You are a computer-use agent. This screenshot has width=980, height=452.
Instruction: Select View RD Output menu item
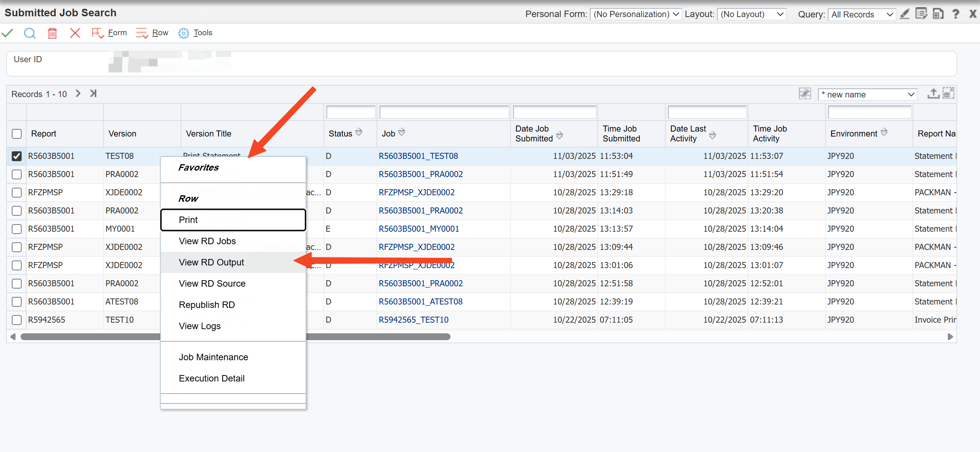[211, 262]
